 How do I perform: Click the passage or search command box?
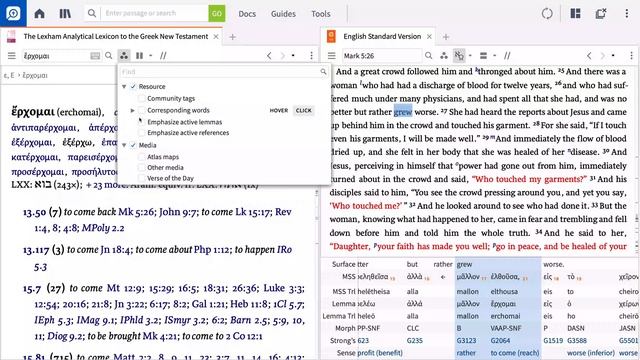155,13
